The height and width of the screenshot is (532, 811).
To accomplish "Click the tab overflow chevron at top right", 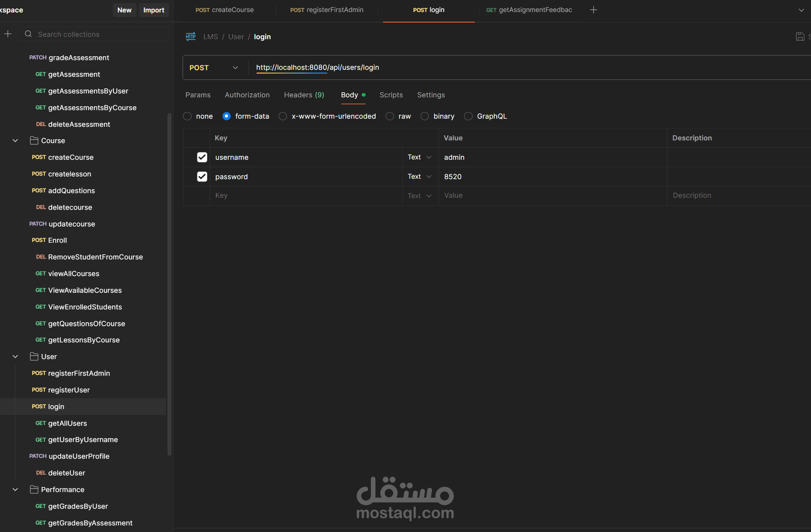I will pyautogui.click(x=801, y=10).
